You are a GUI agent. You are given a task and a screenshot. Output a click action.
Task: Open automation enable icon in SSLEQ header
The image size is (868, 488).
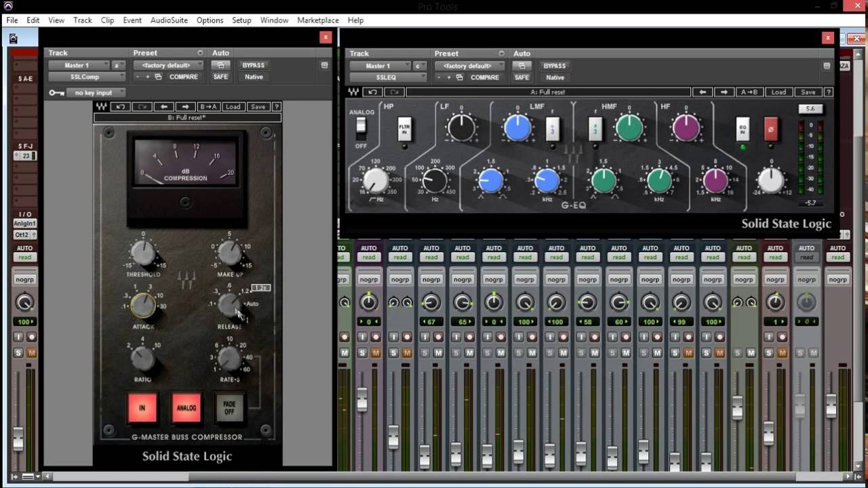pyautogui.click(x=521, y=66)
